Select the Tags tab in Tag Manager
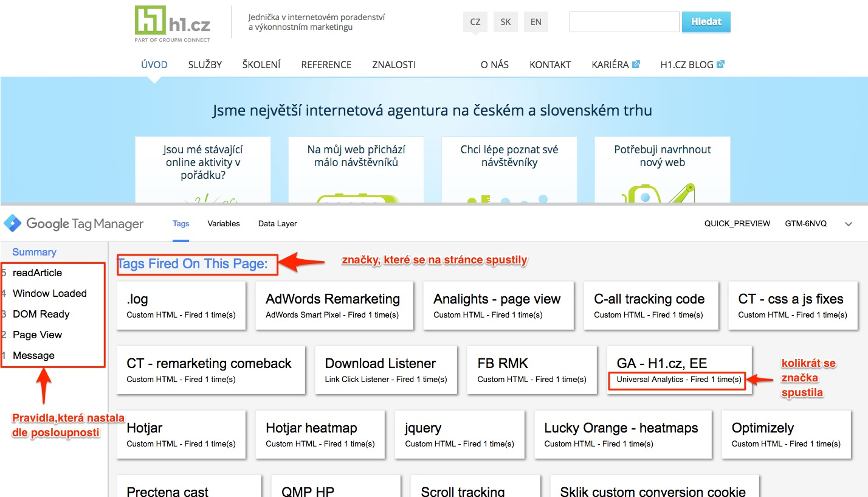 click(x=181, y=224)
